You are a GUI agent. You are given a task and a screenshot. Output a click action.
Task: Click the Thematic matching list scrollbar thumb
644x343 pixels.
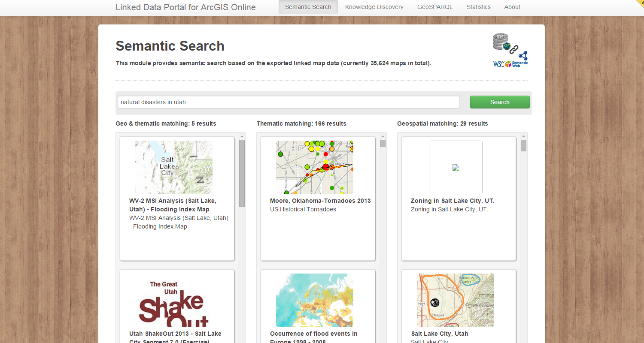383,144
